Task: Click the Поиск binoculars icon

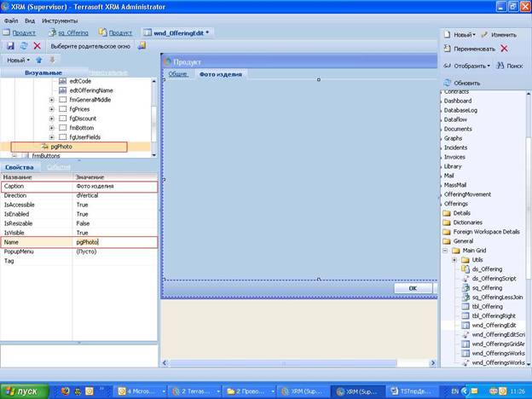Action: [x=500, y=66]
